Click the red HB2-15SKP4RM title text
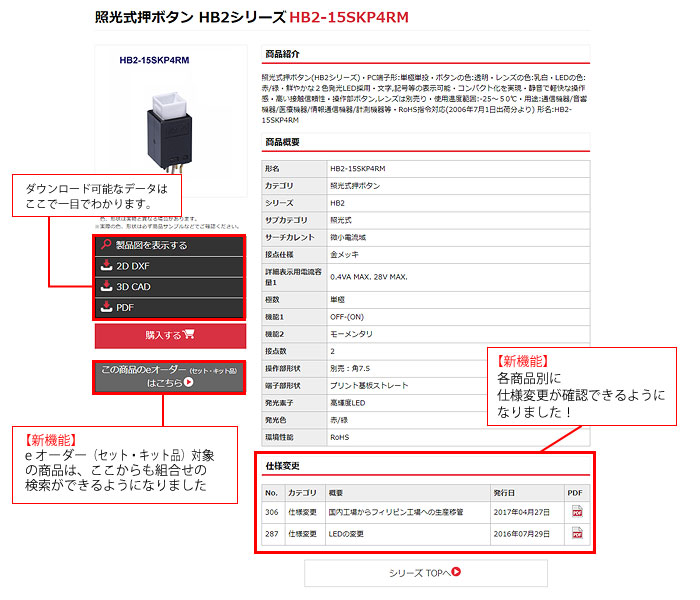The image size is (700, 600). [x=349, y=17]
